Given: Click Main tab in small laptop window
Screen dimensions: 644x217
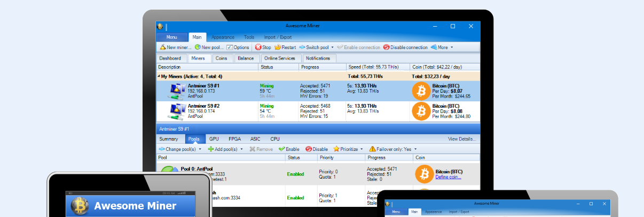Looking at the screenshot, I should tap(414, 212).
